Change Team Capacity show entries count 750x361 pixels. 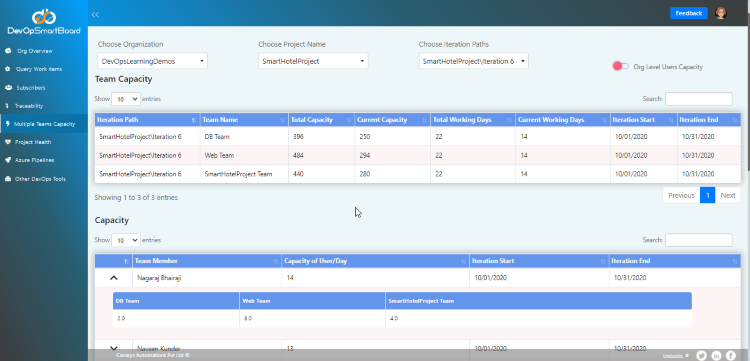pos(126,99)
